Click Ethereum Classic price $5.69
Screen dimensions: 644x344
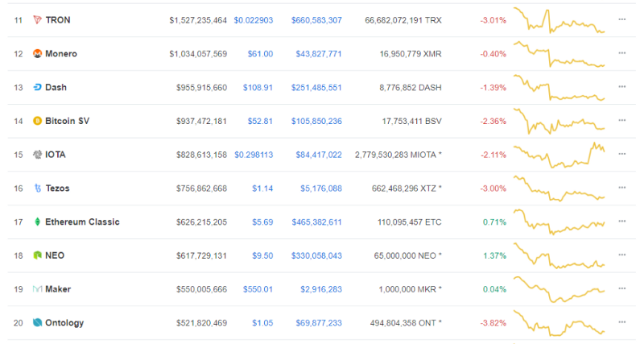pyautogui.click(x=263, y=222)
